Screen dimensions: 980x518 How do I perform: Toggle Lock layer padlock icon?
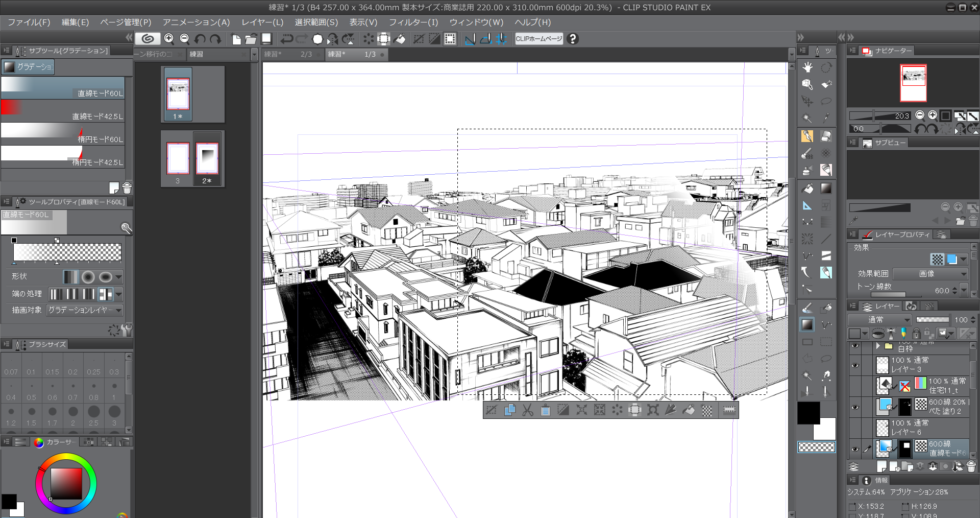[x=916, y=334]
